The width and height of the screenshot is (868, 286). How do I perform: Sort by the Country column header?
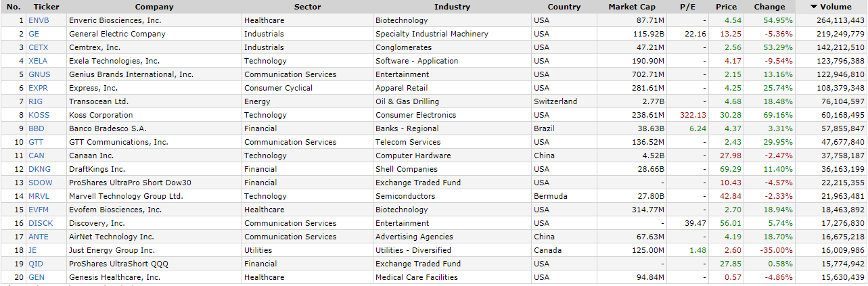[x=564, y=7]
